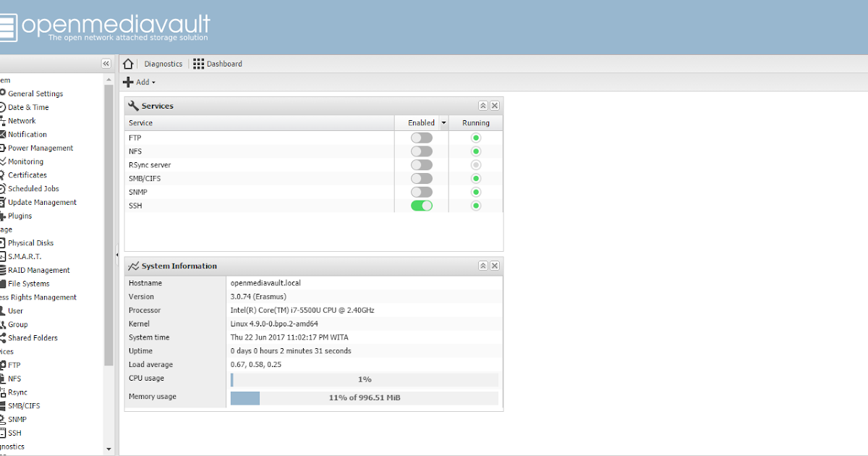The width and height of the screenshot is (868, 456).
Task: Click the Monitoring chart icon
Action: pos(2,161)
